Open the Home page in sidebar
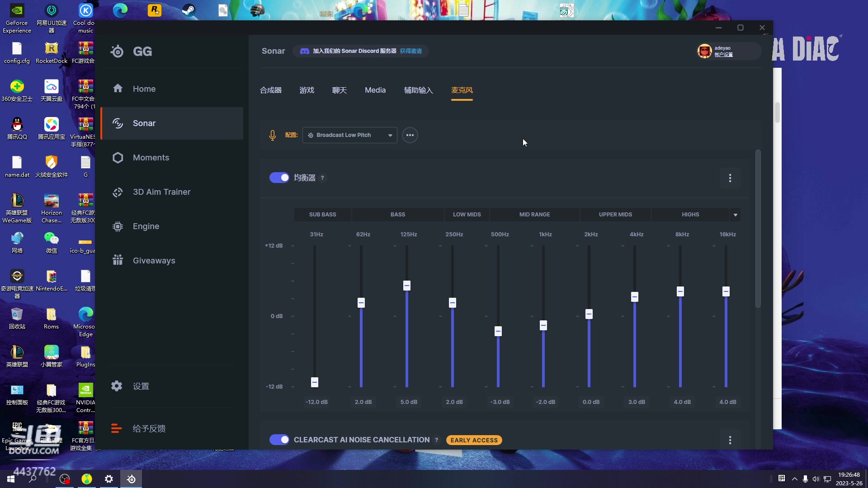868x488 pixels. [x=172, y=89]
